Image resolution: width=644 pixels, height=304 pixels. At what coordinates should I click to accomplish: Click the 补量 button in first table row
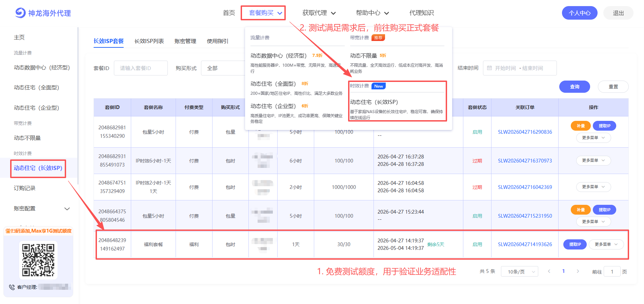pyautogui.click(x=581, y=126)
